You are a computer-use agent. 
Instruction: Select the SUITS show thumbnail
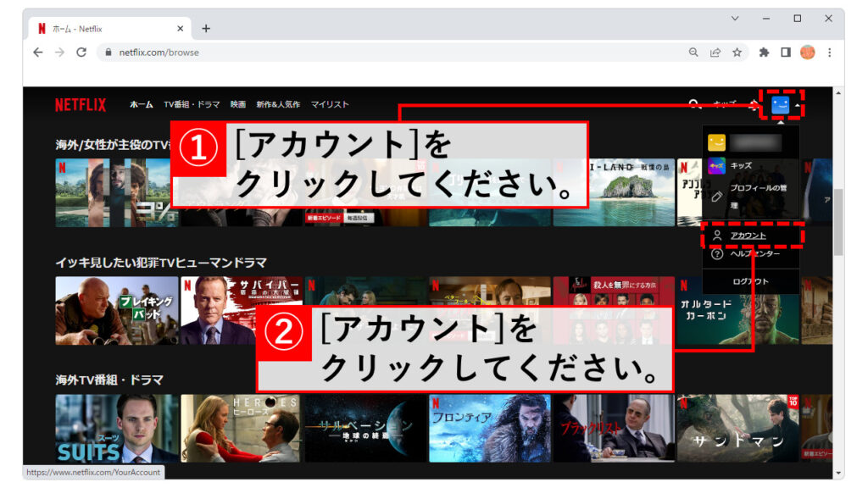click(117, 428)
